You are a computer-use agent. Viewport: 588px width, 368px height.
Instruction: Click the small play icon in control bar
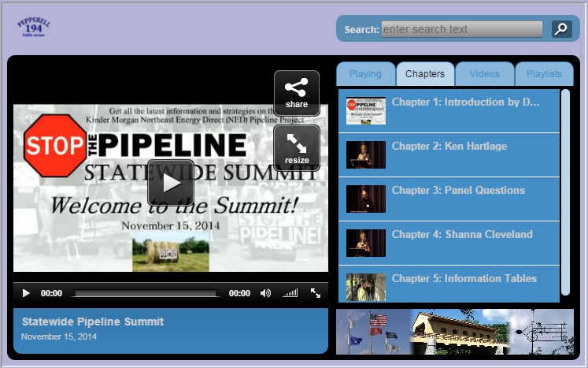click(x=26, y=293)
